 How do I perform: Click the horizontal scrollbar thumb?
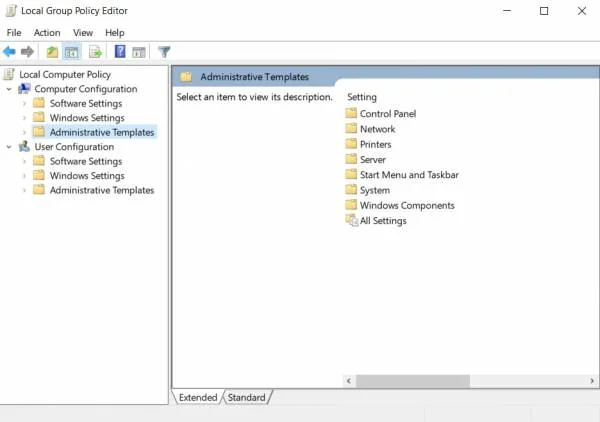(413, 381)
